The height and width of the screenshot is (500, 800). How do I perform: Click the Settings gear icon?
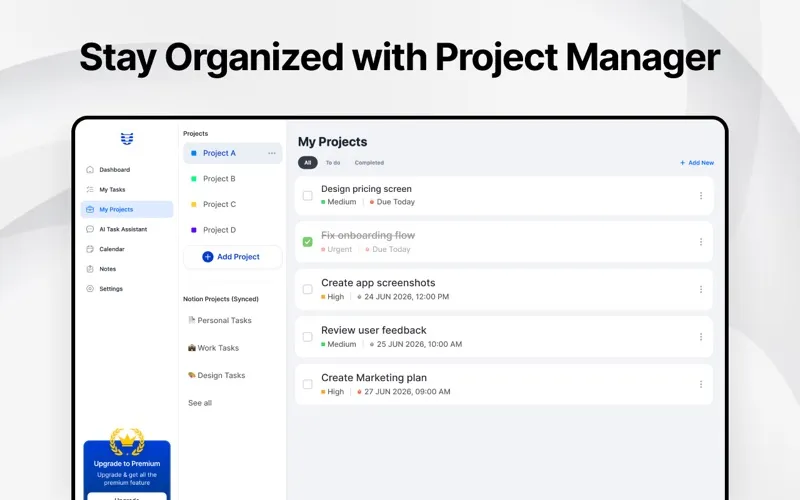pyautogui.click(x=90, y=289)
